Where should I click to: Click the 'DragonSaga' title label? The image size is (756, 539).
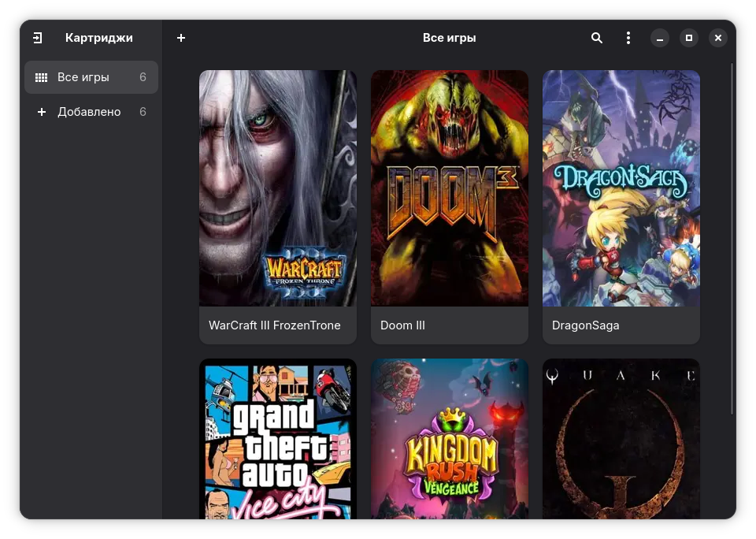tap(585, 325)
